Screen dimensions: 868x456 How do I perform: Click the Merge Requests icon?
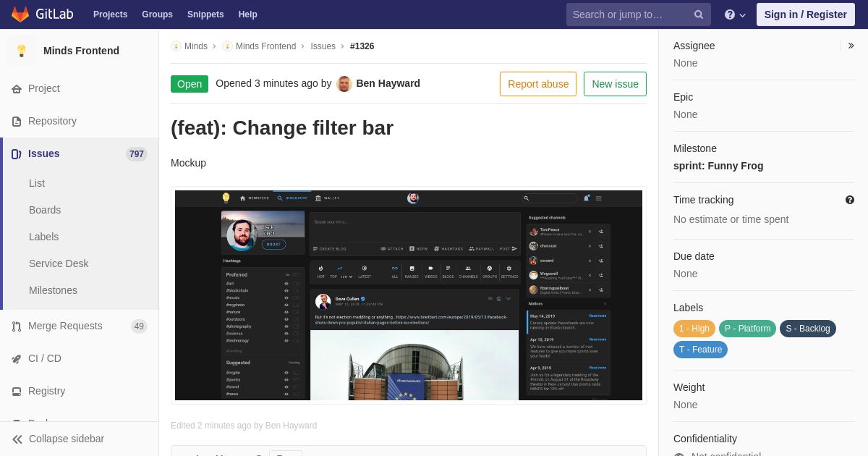click(x=17, y=326)
